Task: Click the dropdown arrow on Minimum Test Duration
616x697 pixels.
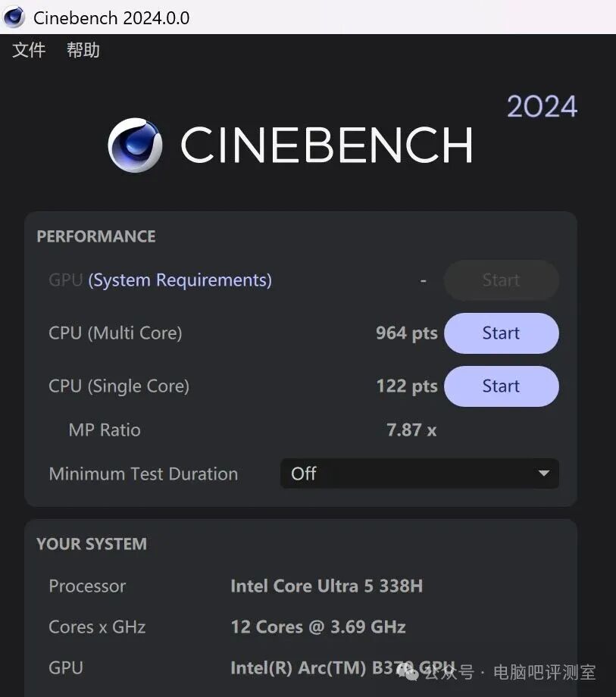Action: 543,473
